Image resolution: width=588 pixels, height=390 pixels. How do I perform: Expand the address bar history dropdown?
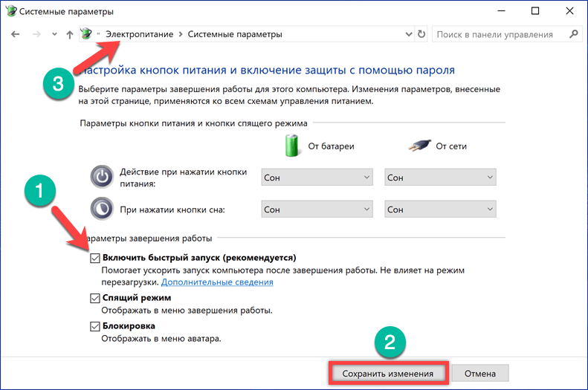coord(409,34)
